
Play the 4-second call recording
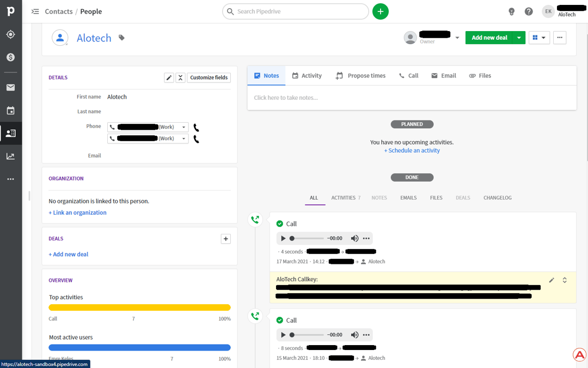click(283, 238)
